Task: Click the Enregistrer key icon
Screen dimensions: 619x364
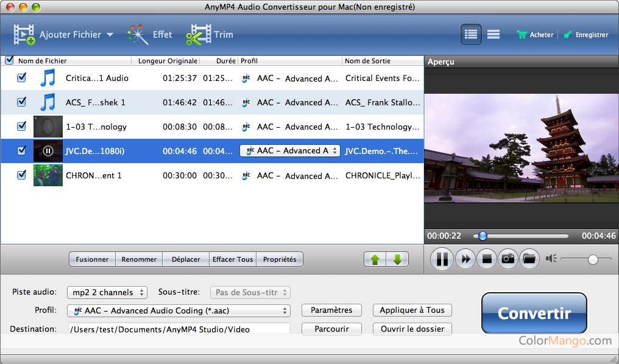Action: tap(568, 35)
